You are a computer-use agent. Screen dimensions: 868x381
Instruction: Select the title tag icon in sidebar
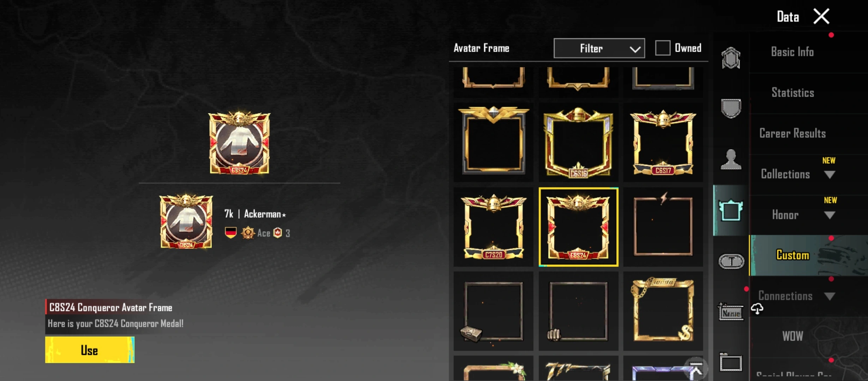[x=731, y=261]
